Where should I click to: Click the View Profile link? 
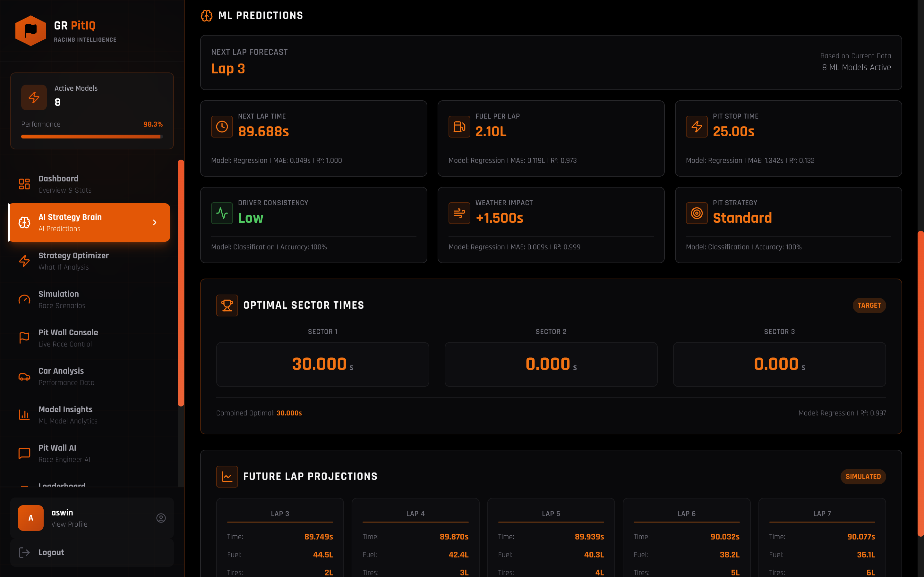pyautogui.click(x=69, y=524)
